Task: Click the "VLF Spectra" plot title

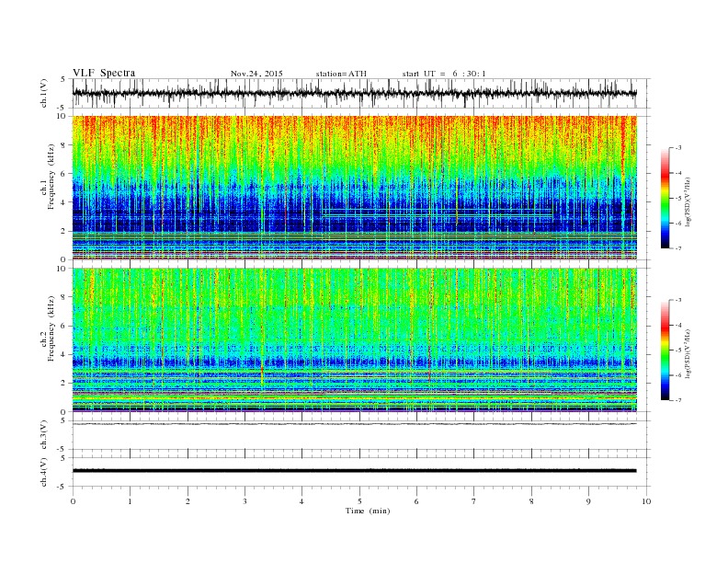Action: click(104, 73)
